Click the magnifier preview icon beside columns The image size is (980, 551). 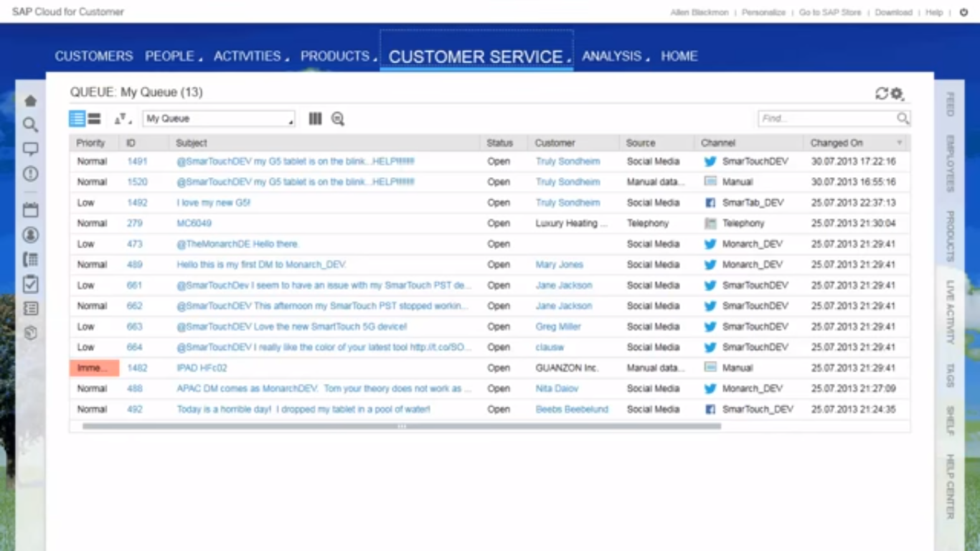pos(338,119)
